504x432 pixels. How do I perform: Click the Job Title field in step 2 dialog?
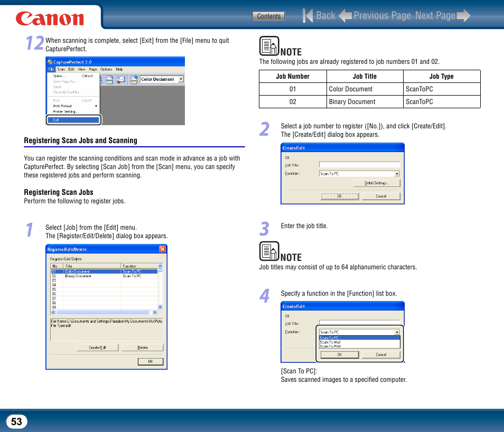tap(359, 165)
